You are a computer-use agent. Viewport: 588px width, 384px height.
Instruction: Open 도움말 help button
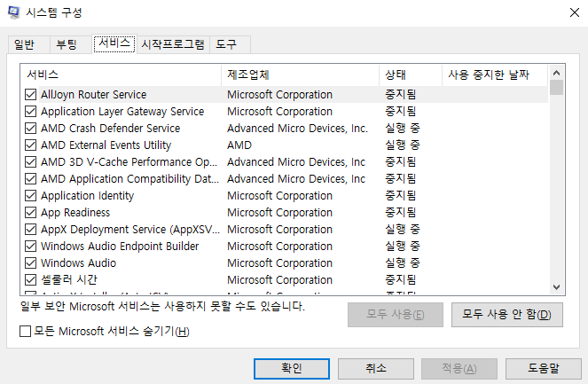(544, 369)
